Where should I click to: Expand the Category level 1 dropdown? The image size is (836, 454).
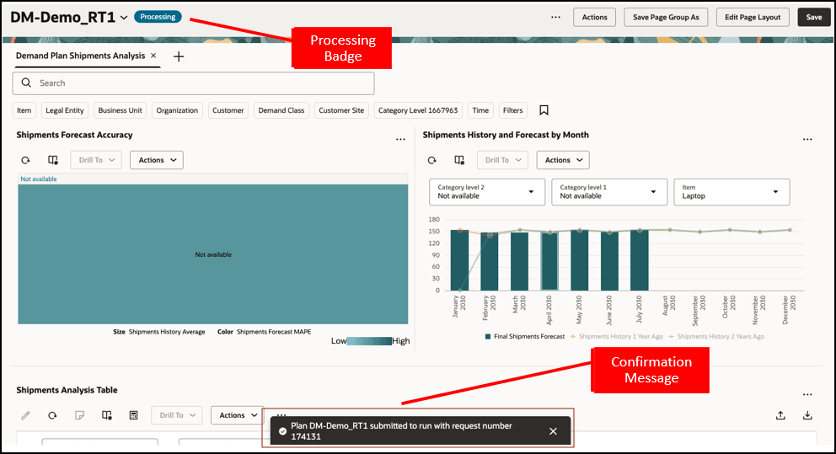(x=609, y=192)
